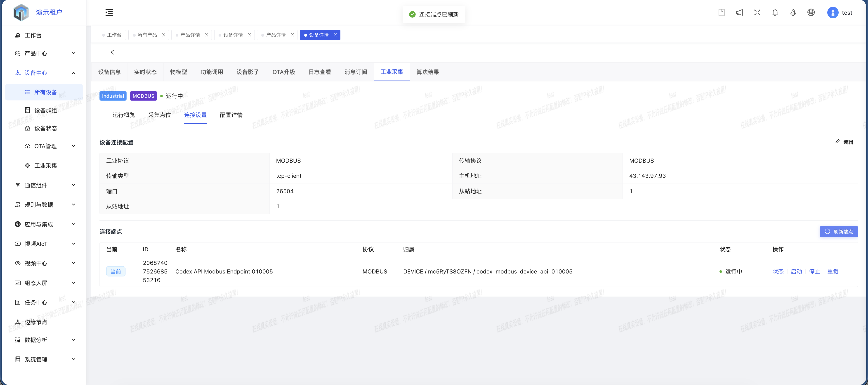
Task: Switch to 设备影子 tab
Action: pos(248,72)
